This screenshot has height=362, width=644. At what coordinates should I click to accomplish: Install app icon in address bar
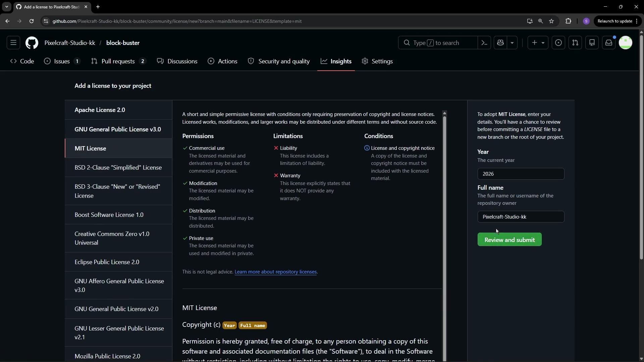pyautogui.click(x=530, y=21)
